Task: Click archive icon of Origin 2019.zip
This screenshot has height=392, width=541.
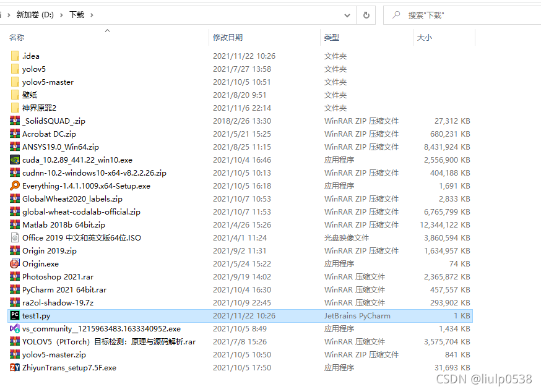Action: coord(15,250)
